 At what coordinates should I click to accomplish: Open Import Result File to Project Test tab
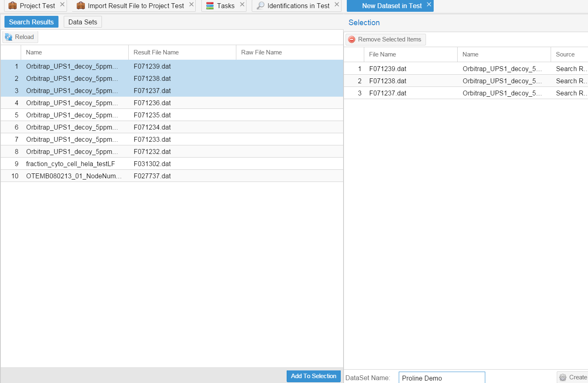click(136, 6)
